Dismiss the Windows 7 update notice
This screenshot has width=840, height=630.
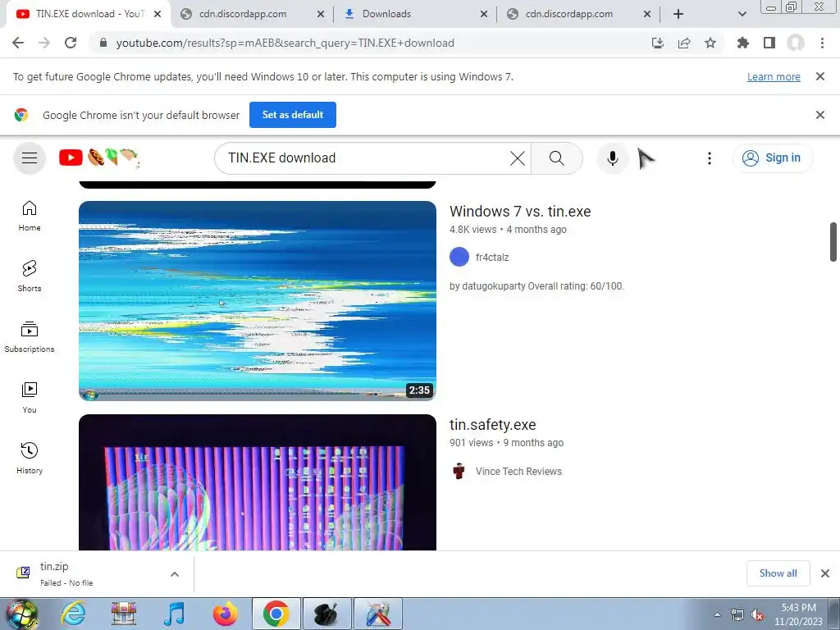(819, 76)
